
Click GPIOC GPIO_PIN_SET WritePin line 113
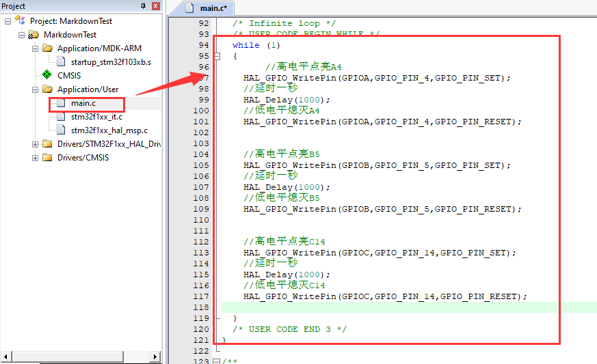tap(380, 253)
